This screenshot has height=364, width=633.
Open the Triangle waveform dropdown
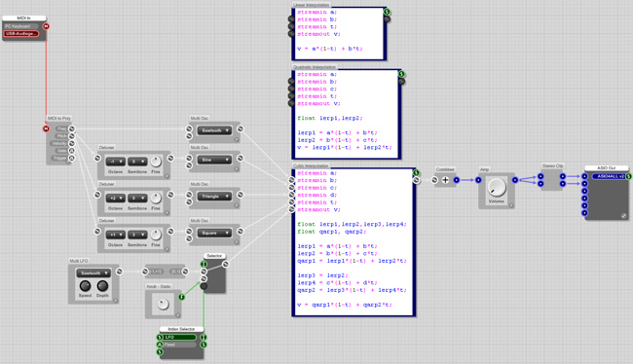coord(214,197)
